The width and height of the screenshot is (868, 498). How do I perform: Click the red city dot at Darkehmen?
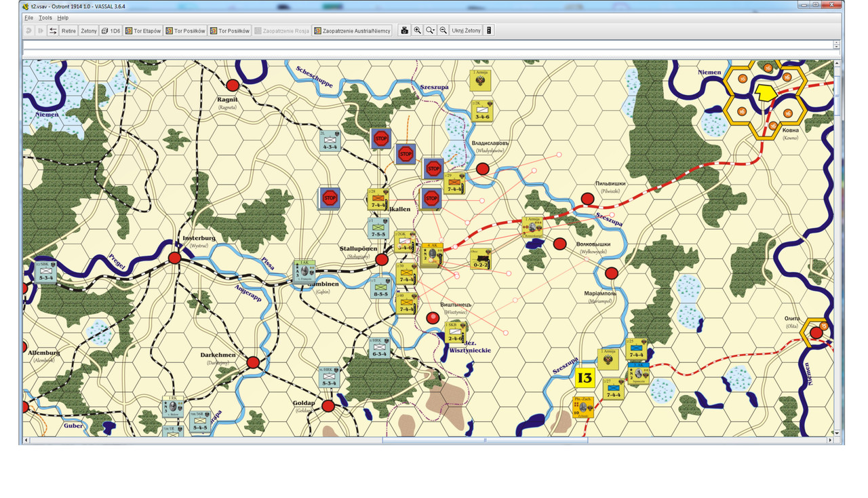point(253,362)
